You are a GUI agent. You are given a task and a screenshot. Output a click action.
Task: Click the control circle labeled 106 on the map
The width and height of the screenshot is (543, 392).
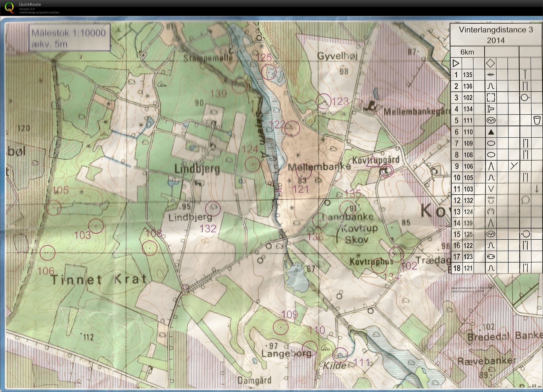pos(47,253)
